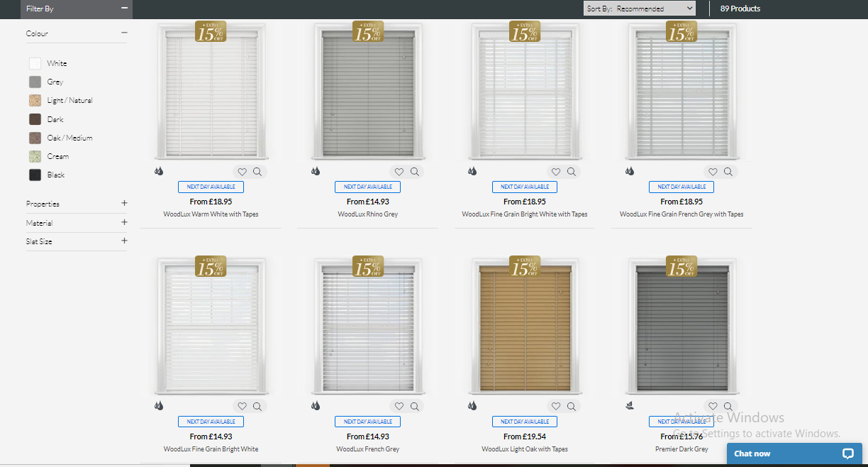Open WoodLux Warm White with Tapes product link
Image resolution: width=868 pixels, height=467 pixels.
[x=211, y=214]
